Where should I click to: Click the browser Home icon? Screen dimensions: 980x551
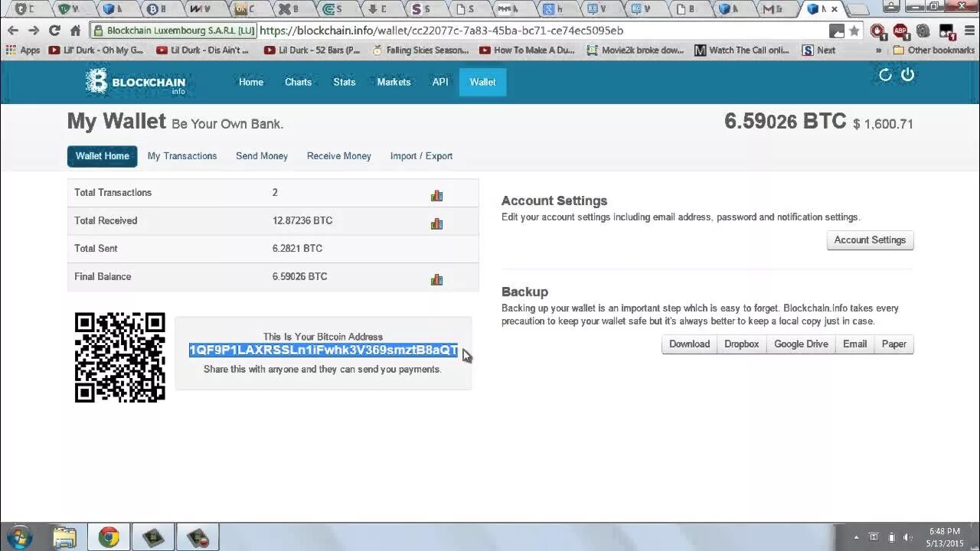[75, 31]
